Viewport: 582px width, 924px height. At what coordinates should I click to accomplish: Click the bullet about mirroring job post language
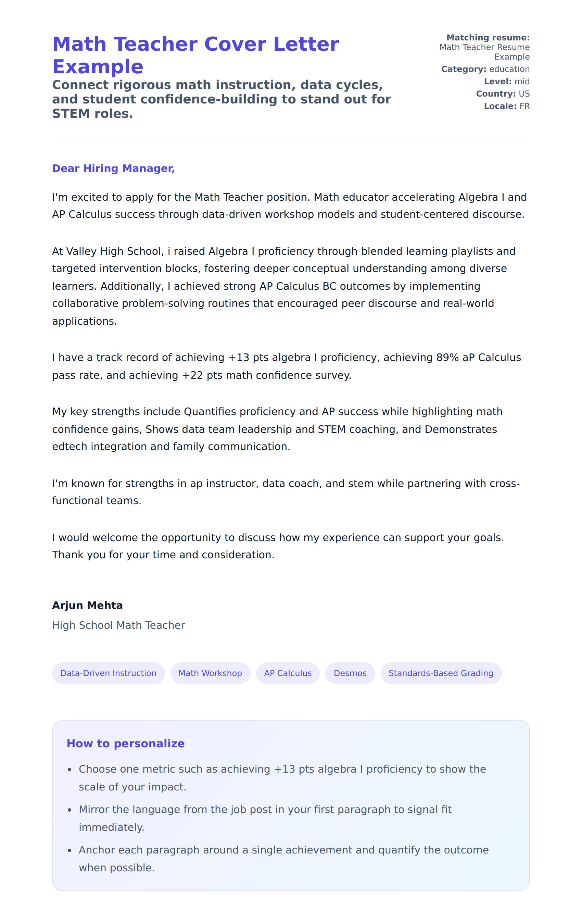(x=265, y=818)
